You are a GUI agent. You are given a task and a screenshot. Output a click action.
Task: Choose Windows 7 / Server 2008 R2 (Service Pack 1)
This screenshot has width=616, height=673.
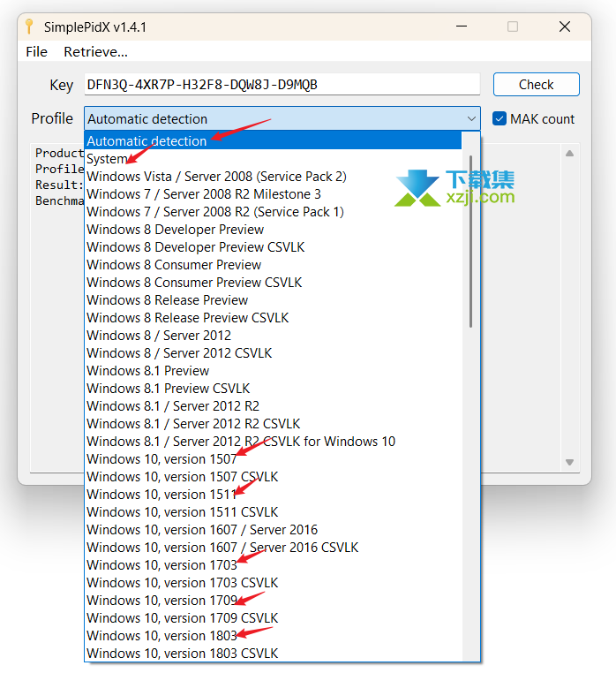(274, 212)
